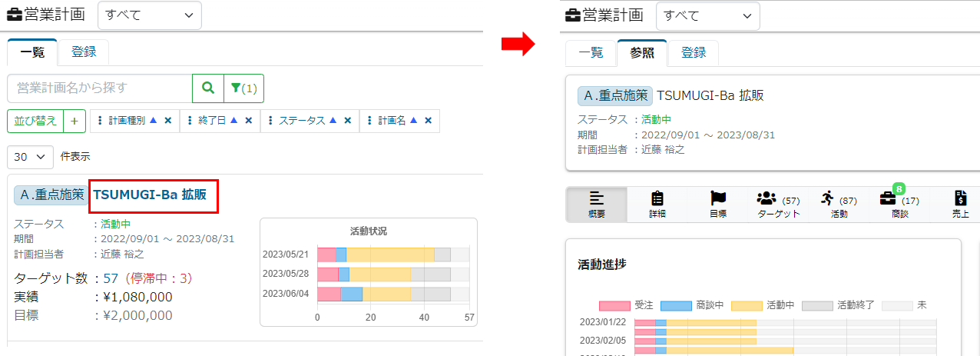Click the 並び替え sort button
The width and height of the screenshot is (980, 356).
click(36, 121)
